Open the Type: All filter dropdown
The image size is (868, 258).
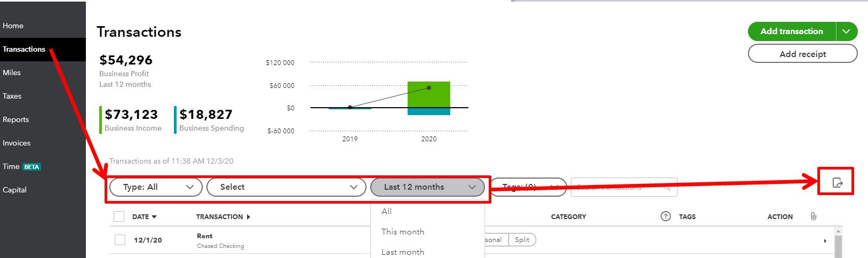click(x=156, y=187)
